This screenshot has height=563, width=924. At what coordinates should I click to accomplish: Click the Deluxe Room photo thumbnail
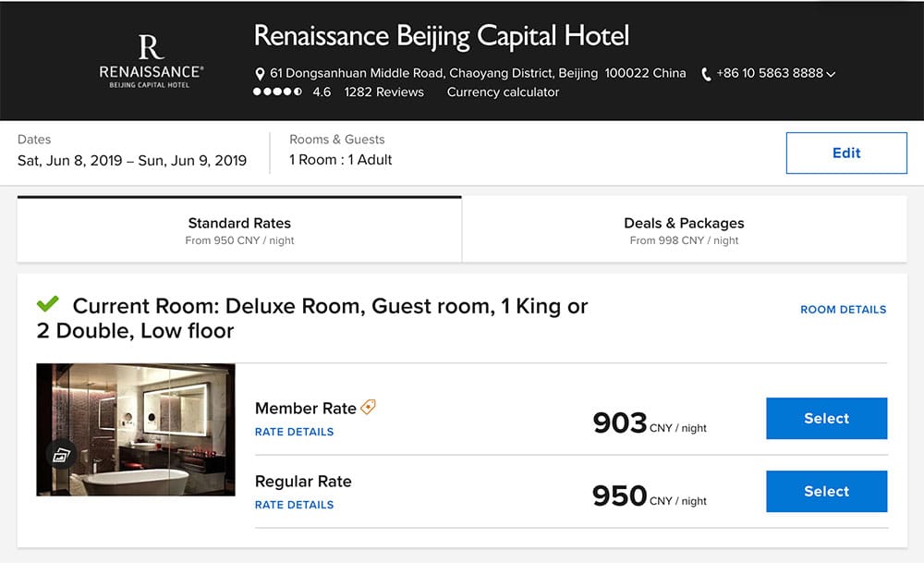point(135,428)
